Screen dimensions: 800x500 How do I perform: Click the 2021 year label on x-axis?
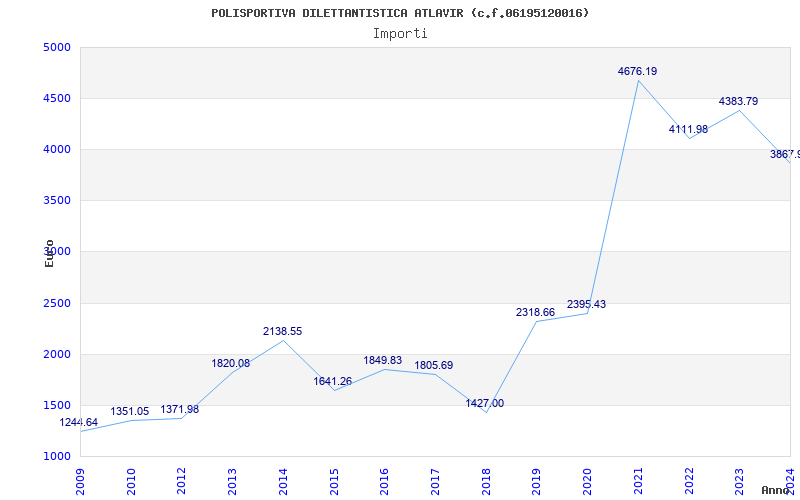point(638,479)
